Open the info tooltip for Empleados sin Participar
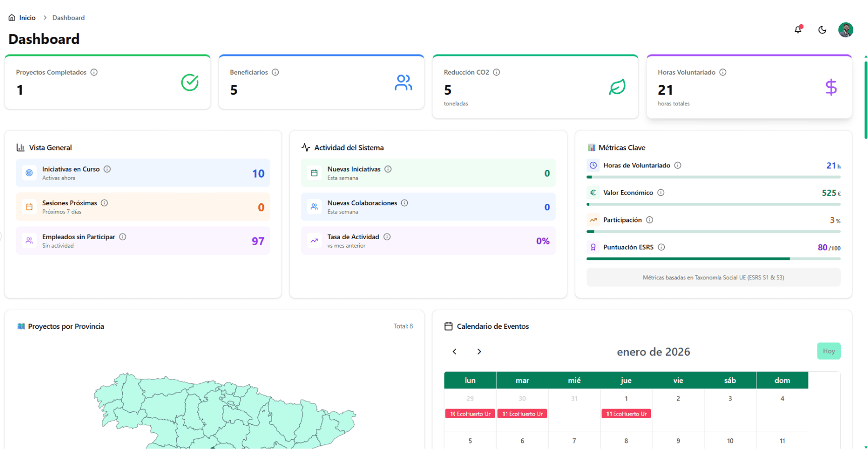The image size is (868, 454). point(123,237)
